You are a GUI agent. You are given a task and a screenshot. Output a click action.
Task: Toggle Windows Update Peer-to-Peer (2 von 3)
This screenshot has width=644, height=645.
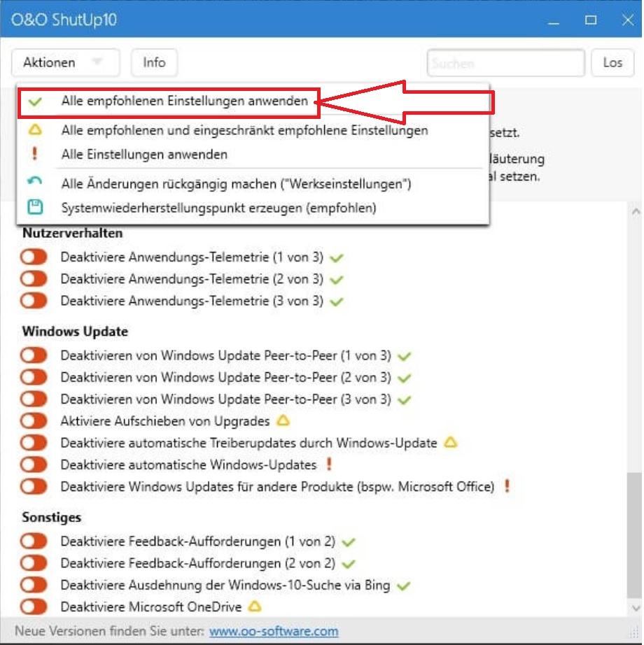pyautogui.click(x=34, y=377)
